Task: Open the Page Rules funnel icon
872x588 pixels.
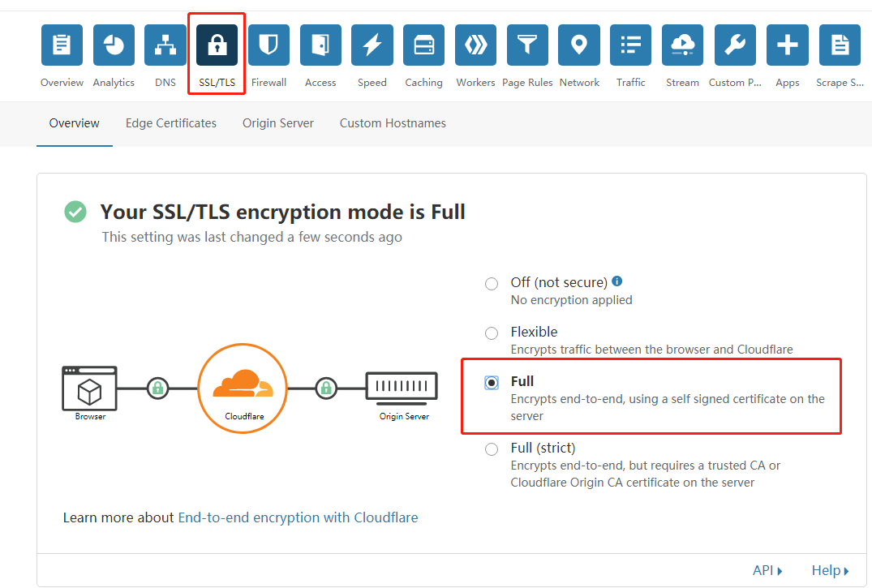Action: (527, 45)
